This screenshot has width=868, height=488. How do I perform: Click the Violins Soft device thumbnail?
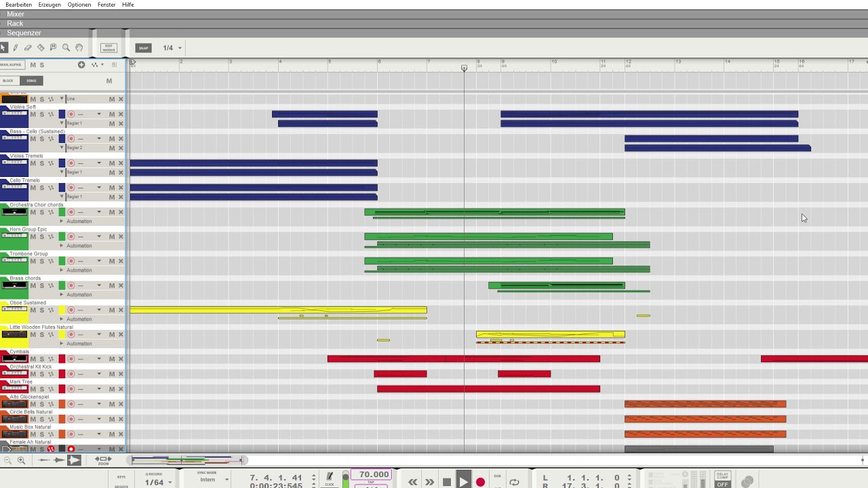14,115
